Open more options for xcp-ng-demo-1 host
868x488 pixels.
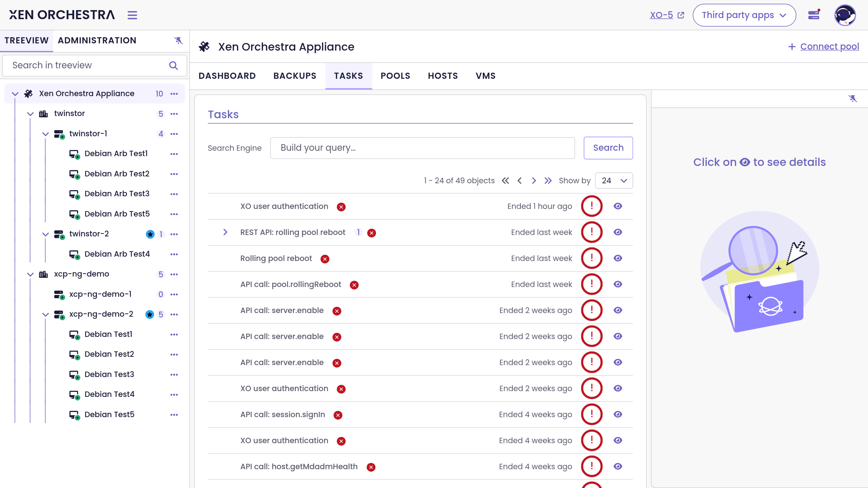pos(174,295)
